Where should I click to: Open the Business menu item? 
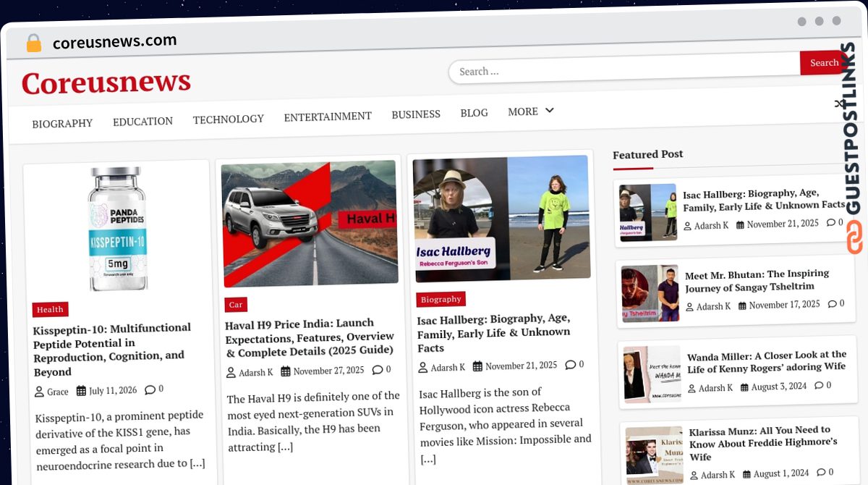(x=416, y=114)
